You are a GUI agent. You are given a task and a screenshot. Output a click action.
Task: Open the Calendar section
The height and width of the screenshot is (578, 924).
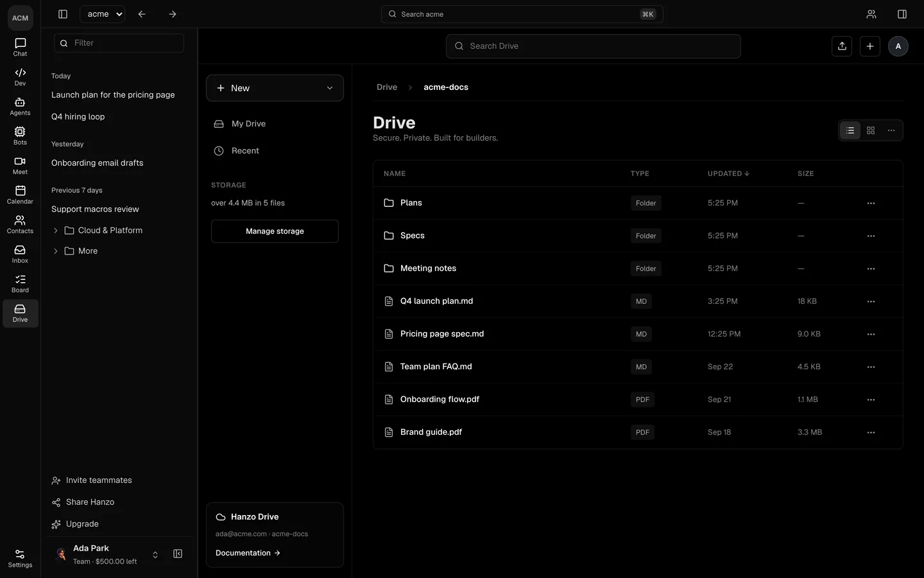tap(20, 195)
